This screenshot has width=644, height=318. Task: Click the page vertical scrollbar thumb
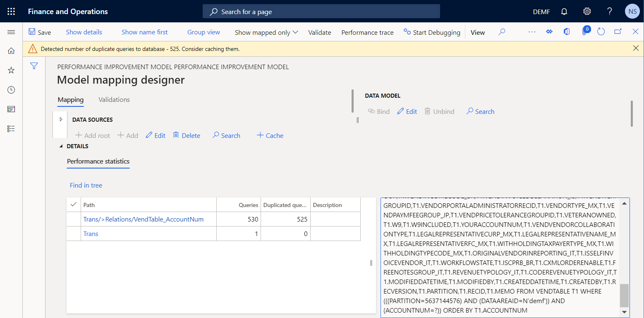click(632, 113)
